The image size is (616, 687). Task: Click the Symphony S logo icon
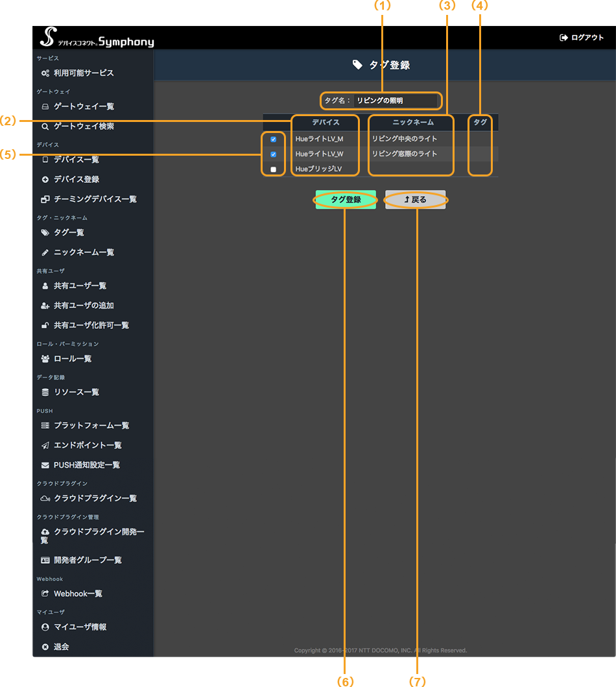48,37
